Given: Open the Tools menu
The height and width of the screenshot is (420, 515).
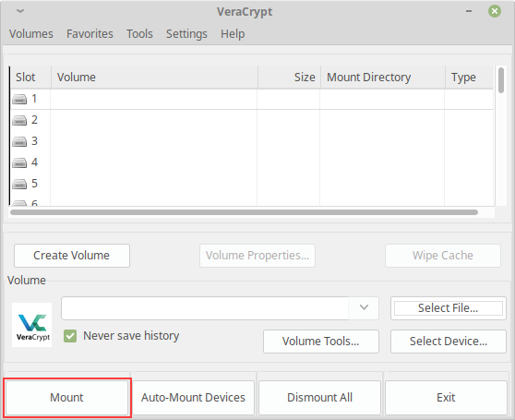Looking at the screenshot, I should [x=139, y=34].
